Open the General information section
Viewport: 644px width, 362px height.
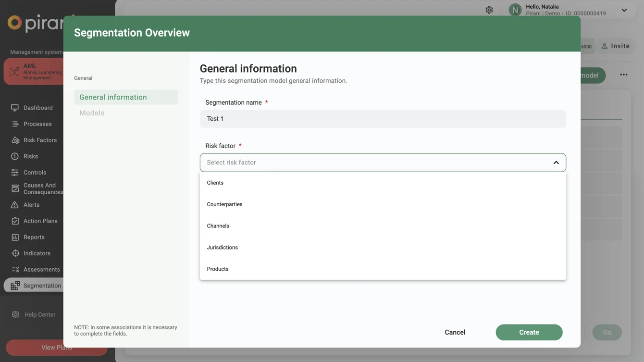pyautogui.click(x=113, y=97)
